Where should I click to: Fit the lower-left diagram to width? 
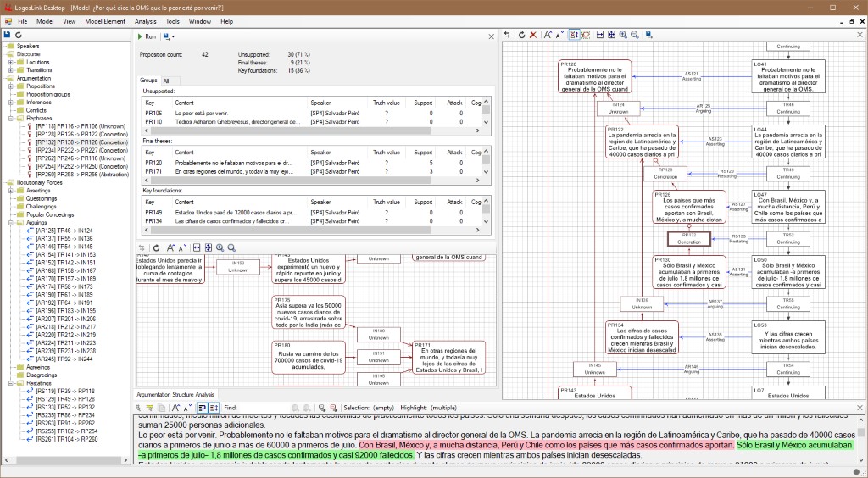197,247
